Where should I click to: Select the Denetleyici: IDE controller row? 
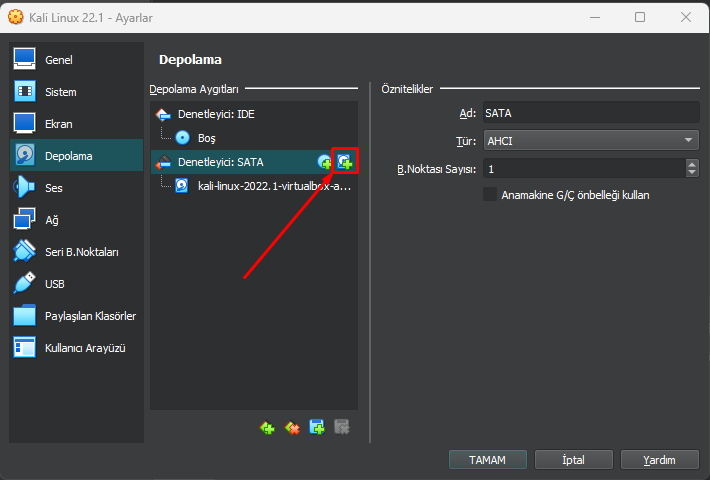coord(254,114)
